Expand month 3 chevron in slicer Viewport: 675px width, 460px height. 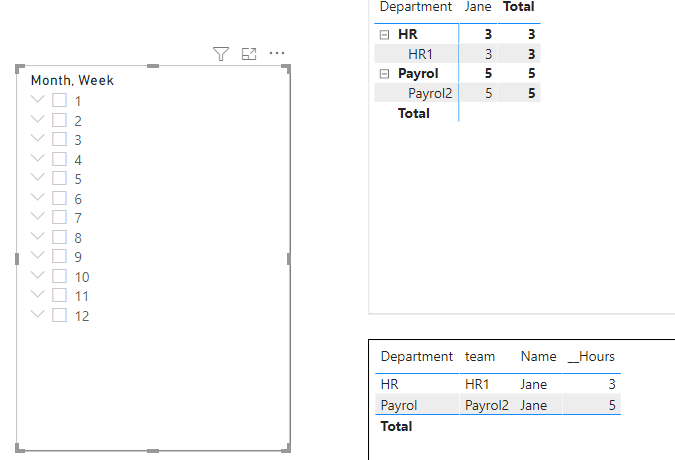click(x=38, y=138)
